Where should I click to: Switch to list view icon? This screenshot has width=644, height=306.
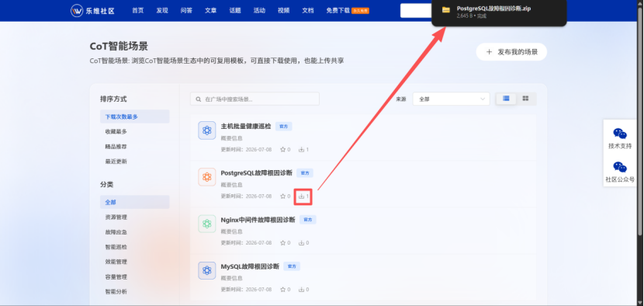click(x=506, y=99)
